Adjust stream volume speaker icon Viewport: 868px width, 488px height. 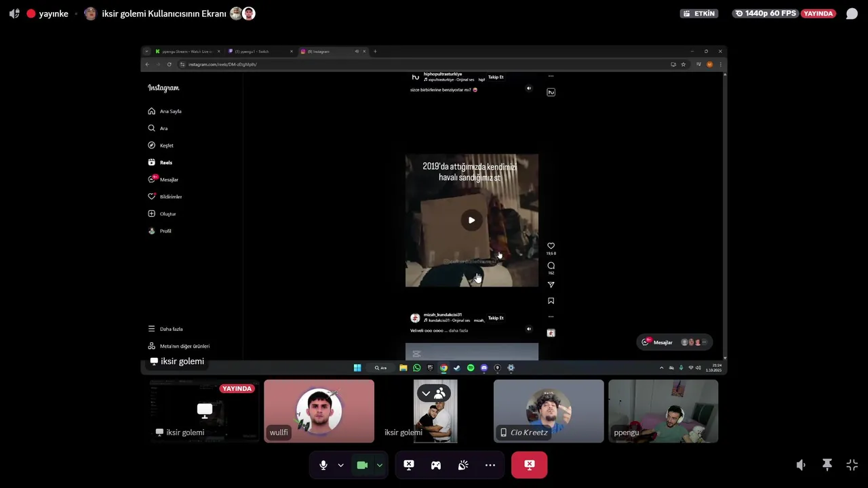point(801,465)
